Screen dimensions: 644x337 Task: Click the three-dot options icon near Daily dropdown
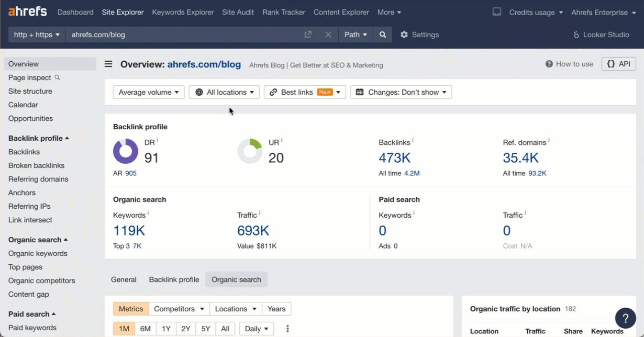(x=287, y=328)
